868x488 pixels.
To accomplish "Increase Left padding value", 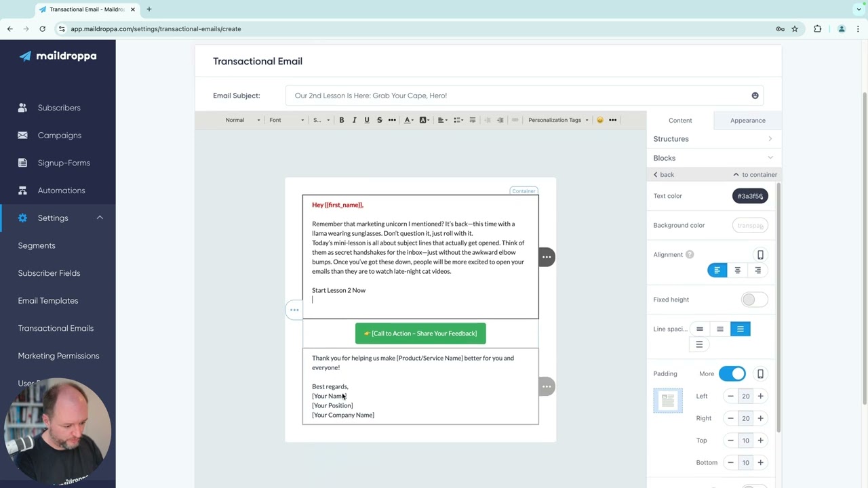I will [760, 396].
